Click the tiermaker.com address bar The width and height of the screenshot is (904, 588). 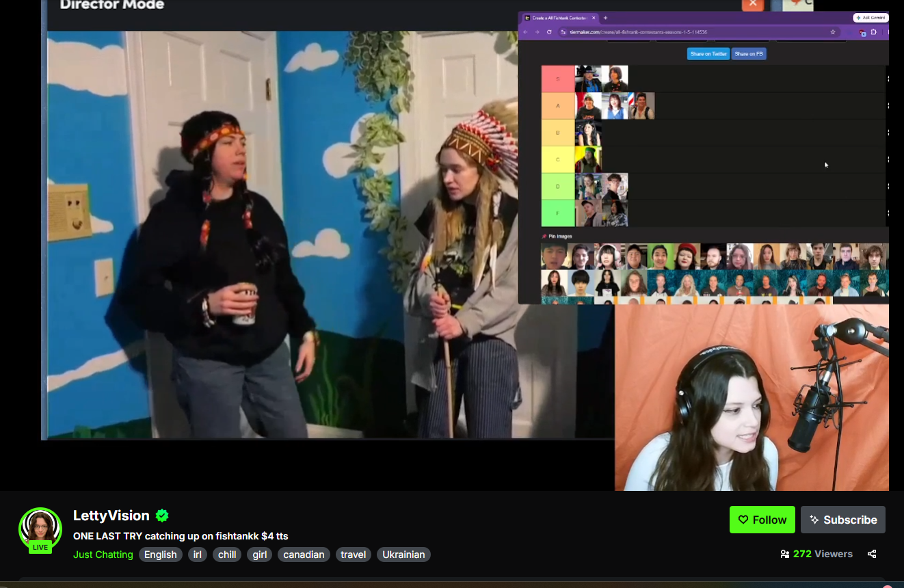tap(697, 32)
